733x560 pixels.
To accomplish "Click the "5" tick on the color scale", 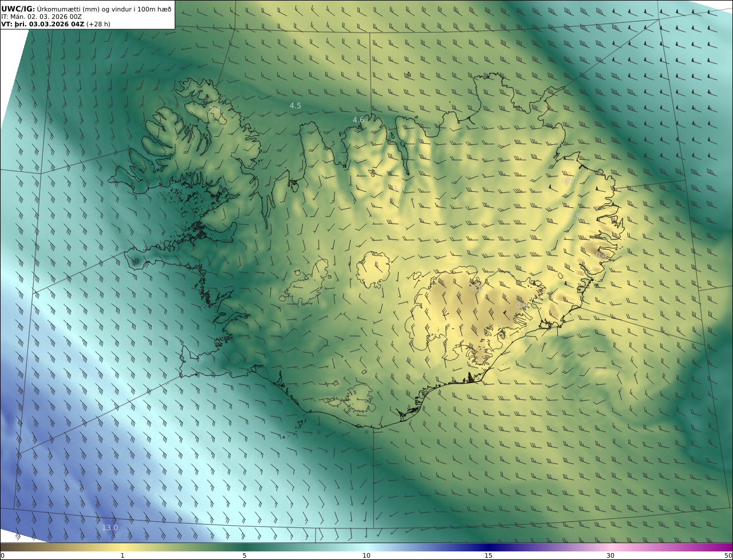I will click(x=245, y=555).
